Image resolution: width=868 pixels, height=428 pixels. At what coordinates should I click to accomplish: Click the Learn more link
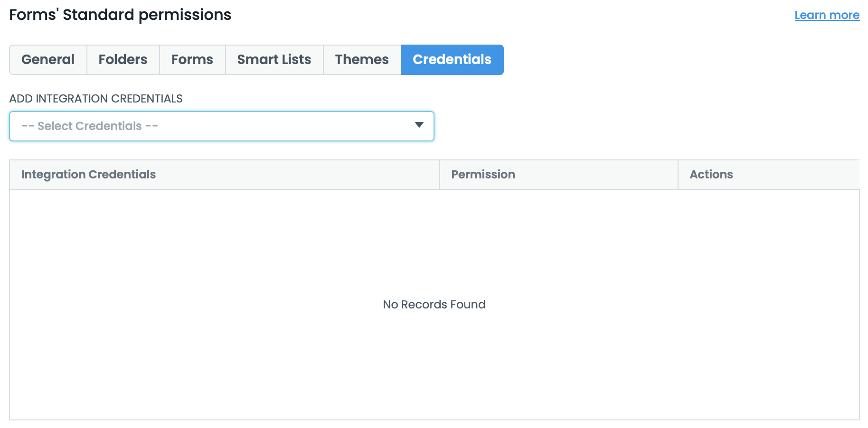827,15
